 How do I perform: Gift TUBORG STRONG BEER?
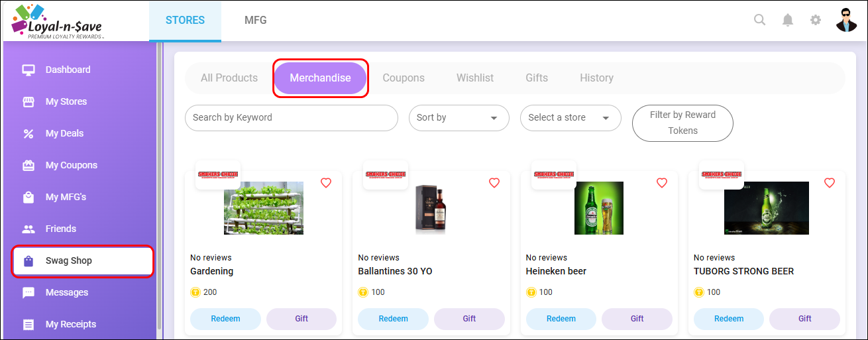[x=805, y=319]
